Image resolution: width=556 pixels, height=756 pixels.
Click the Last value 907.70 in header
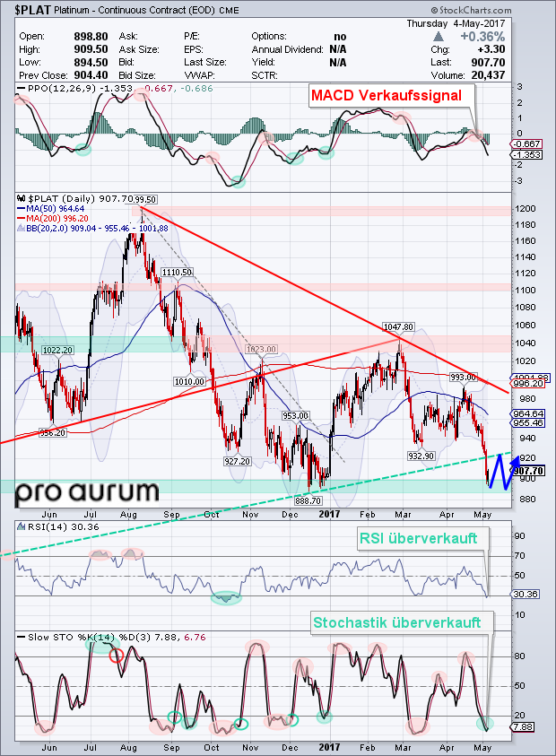coord(488,62)
